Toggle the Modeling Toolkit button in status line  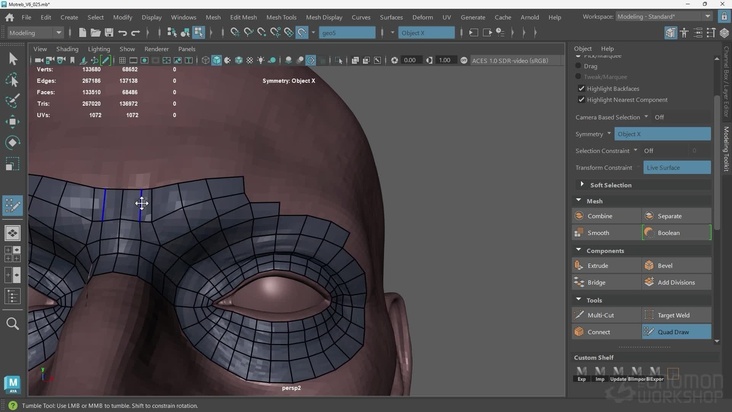point(670,33)
